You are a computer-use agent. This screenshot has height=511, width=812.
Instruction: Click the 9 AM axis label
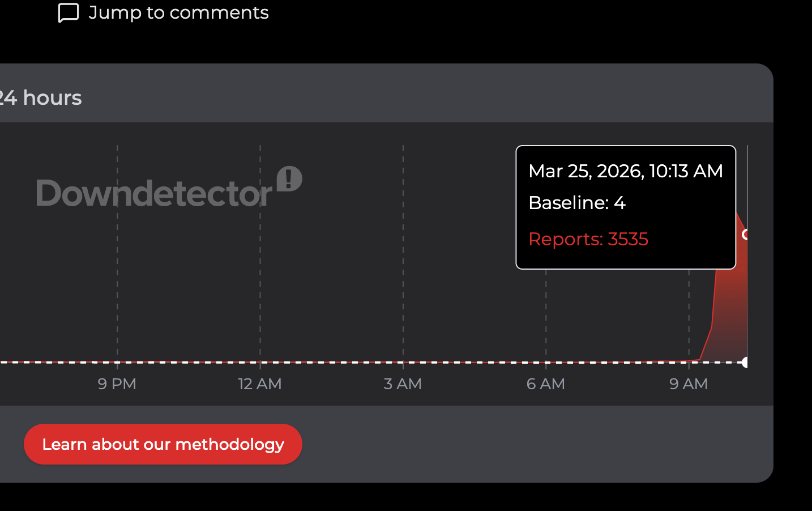(688, 384)
